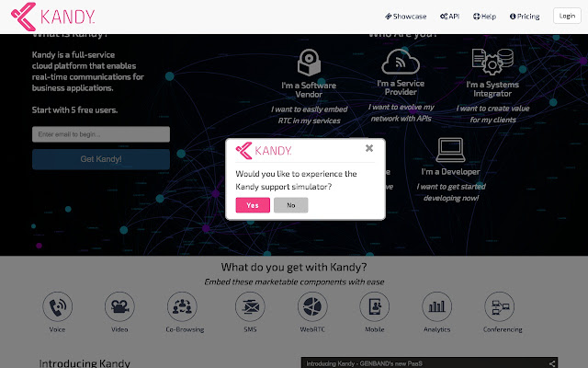The height and width of the screenshot is (368, 588).
Task: Click the Analytics label
Action: click(x=437, y=329)
